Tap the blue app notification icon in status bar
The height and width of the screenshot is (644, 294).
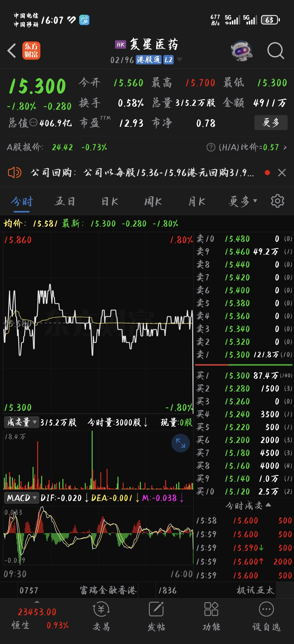point(84,20)
